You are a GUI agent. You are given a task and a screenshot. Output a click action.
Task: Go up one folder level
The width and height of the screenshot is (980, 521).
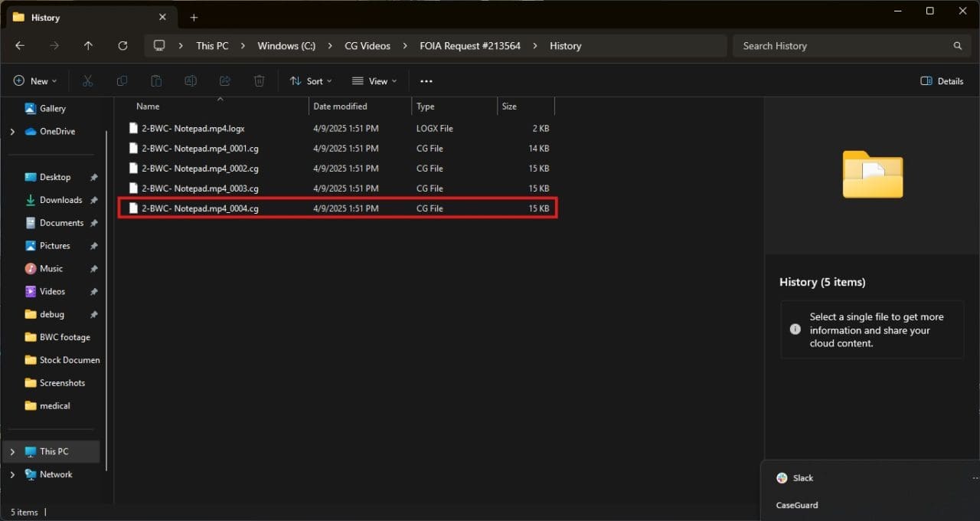tap(88, 46)
